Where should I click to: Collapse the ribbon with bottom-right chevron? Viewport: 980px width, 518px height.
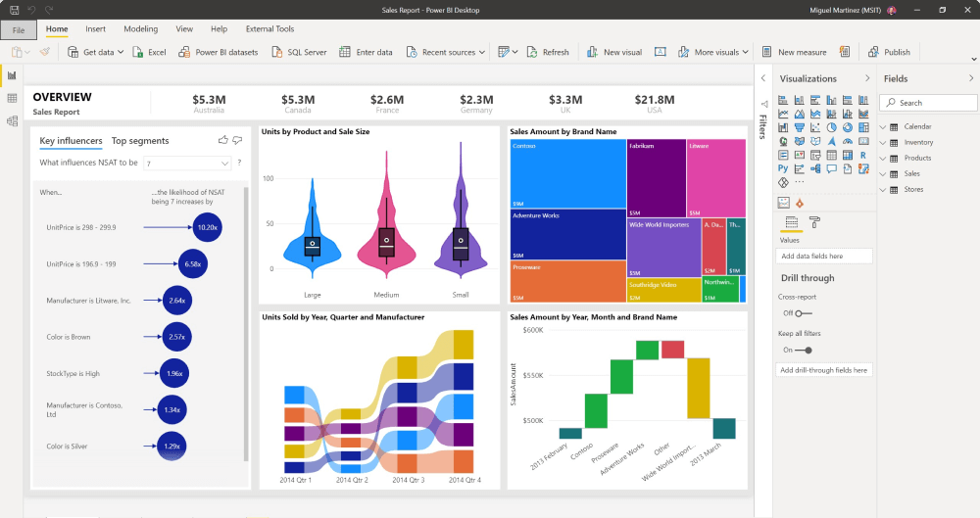[x=974, y=60]
